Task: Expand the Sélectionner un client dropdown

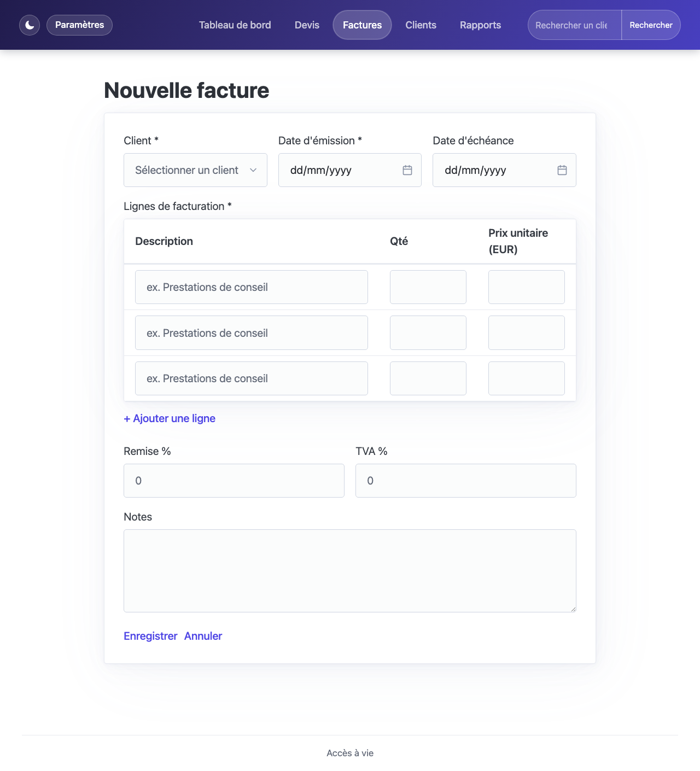Action: (195, 170)
